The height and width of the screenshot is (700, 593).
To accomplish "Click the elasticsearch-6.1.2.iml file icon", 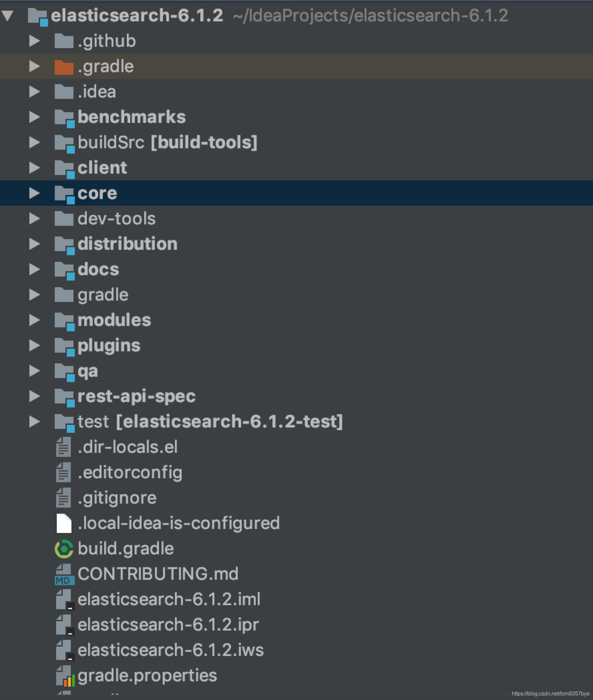I will tap(65, 600).
